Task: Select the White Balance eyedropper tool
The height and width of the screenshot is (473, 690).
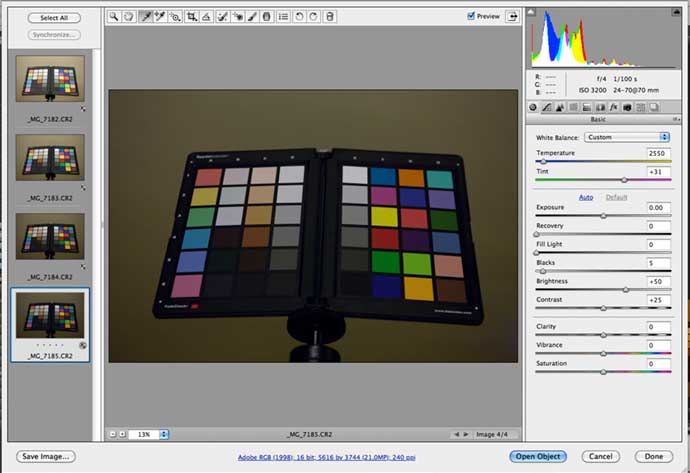Action: click(x=145, y=17)
